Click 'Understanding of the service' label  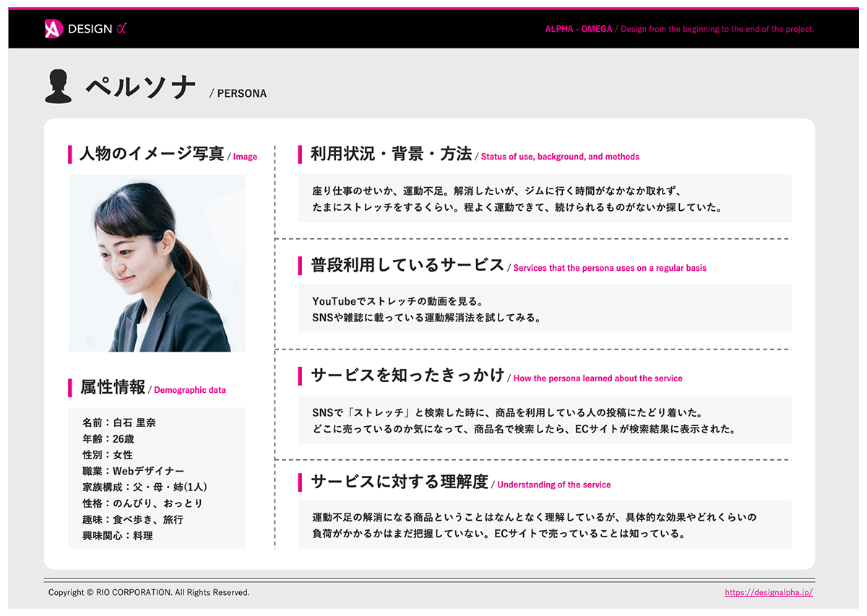pos(554,485)
